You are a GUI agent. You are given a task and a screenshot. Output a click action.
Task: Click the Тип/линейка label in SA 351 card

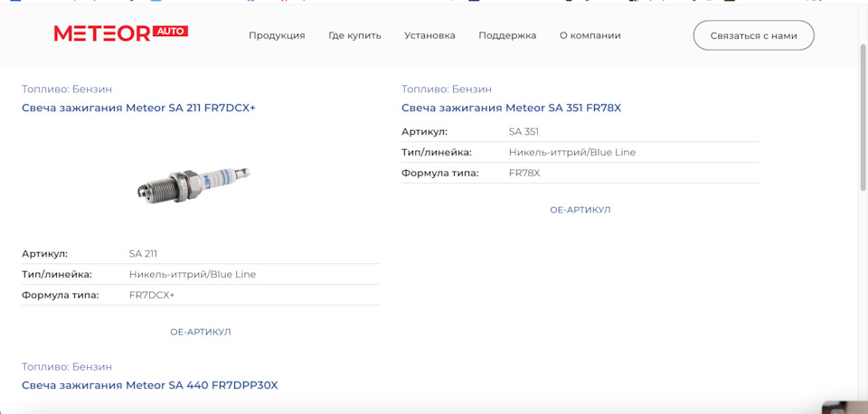pos(437,152)
